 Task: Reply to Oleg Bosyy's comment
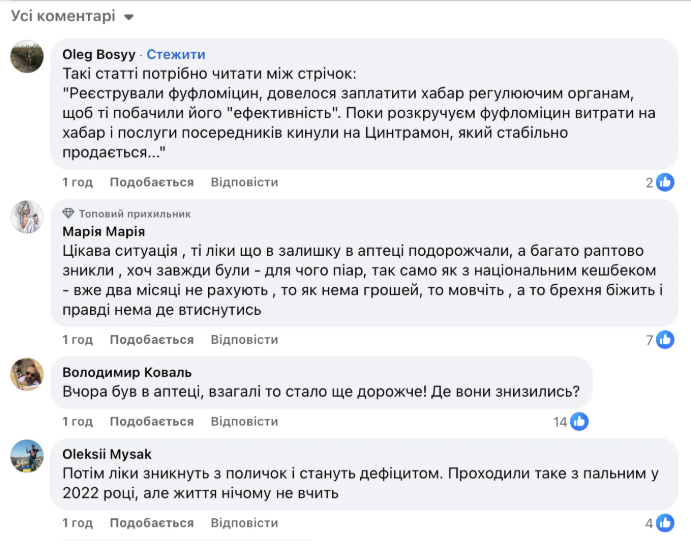pyautogui.click(x=244, y=182)
